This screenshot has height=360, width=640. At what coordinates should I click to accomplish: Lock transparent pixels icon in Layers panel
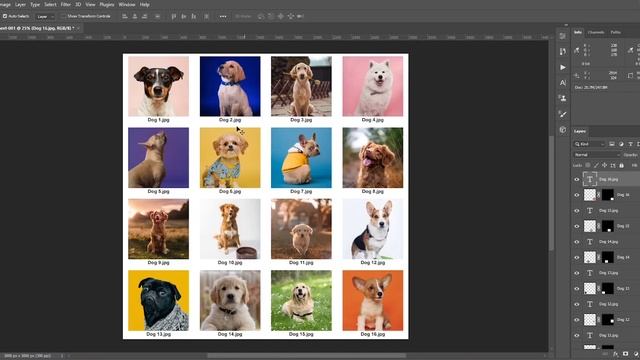[x=588, y=165]
